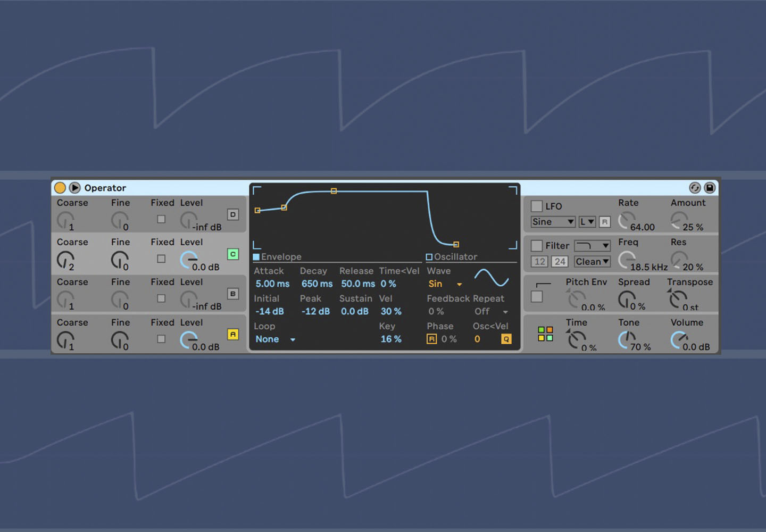Open the LFO range L dropdown
Screen dimensions: 766x532
pyautogui.click(x=587, y=222)
